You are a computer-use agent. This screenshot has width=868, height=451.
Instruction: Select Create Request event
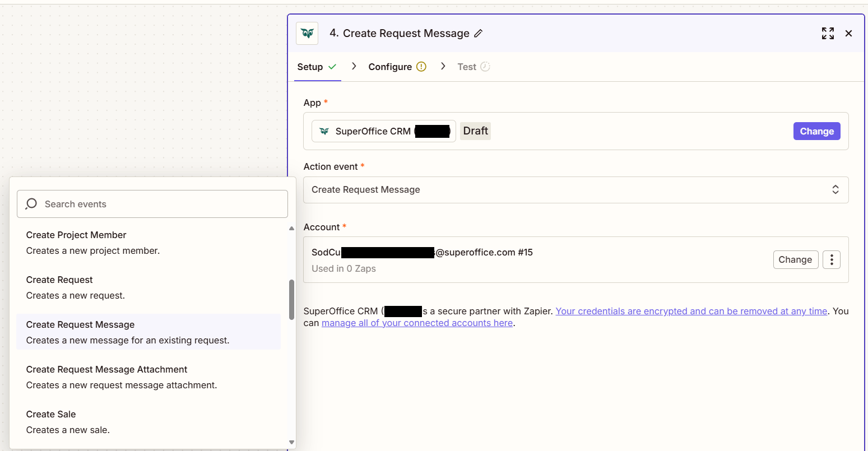pyautogui.click(x=148, y=287)
